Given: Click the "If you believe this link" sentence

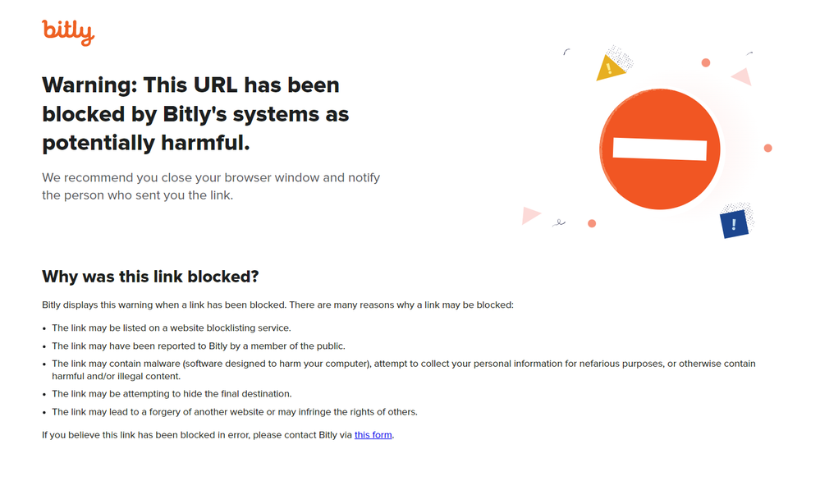Looking at the screenshot, I should 197,435.
